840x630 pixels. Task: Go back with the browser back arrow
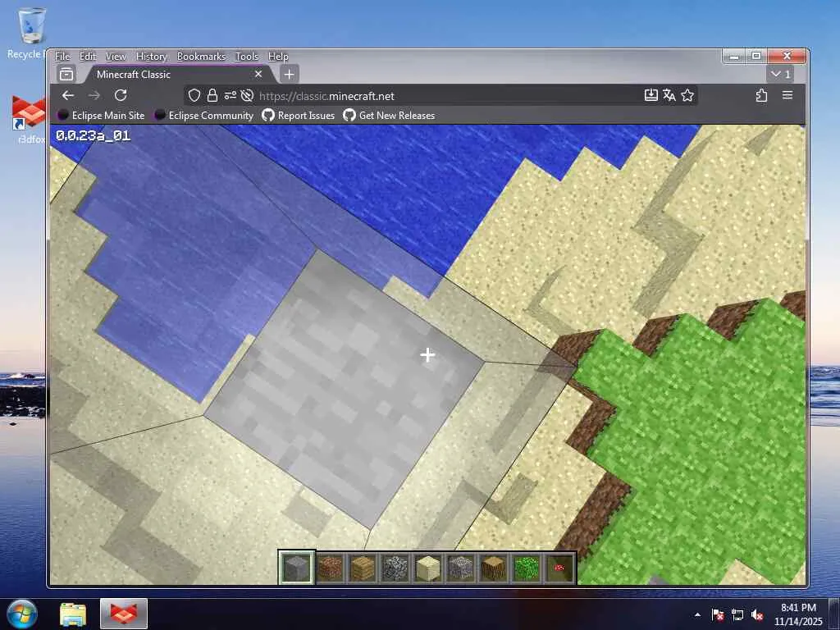[x=68, y=95]
